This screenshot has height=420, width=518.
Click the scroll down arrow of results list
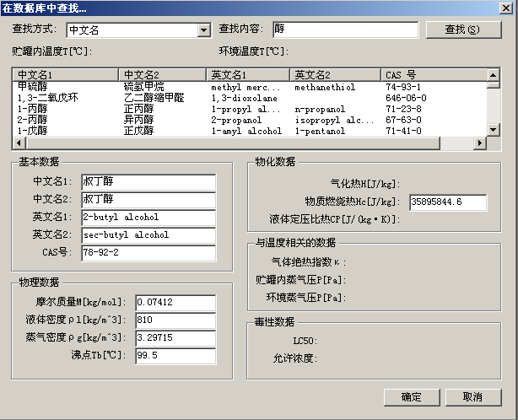coord(493,129)
